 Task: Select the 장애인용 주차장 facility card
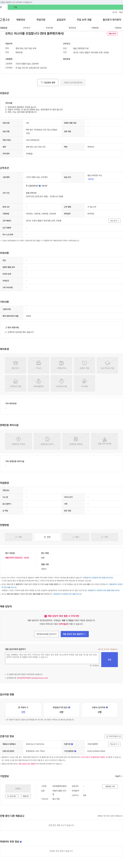coord(19,441)
